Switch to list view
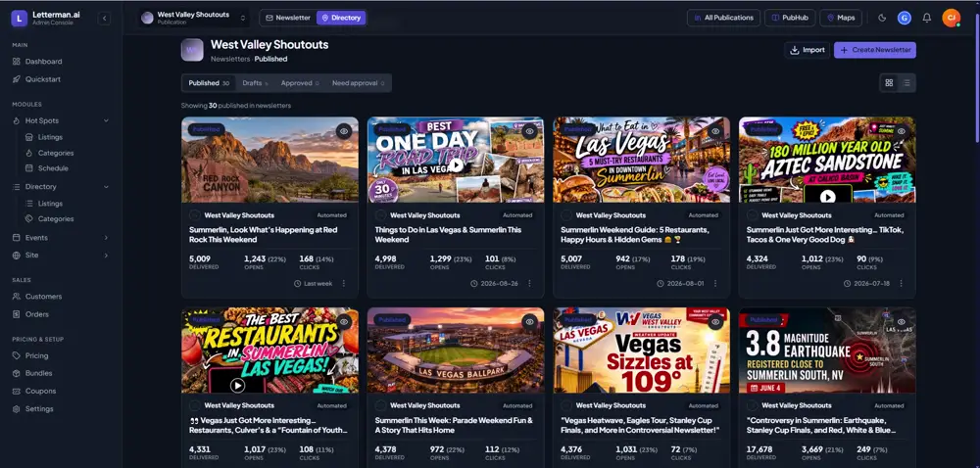 (906, 83)
